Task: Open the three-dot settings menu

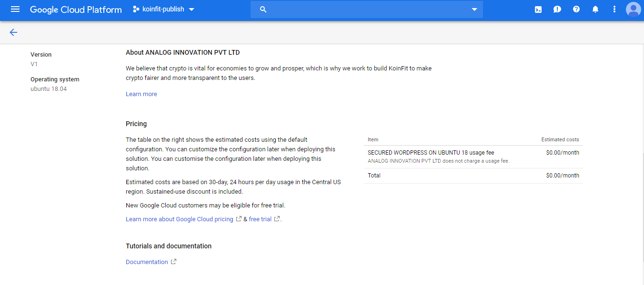Action: pyautogui.click(x=614, y=10)
